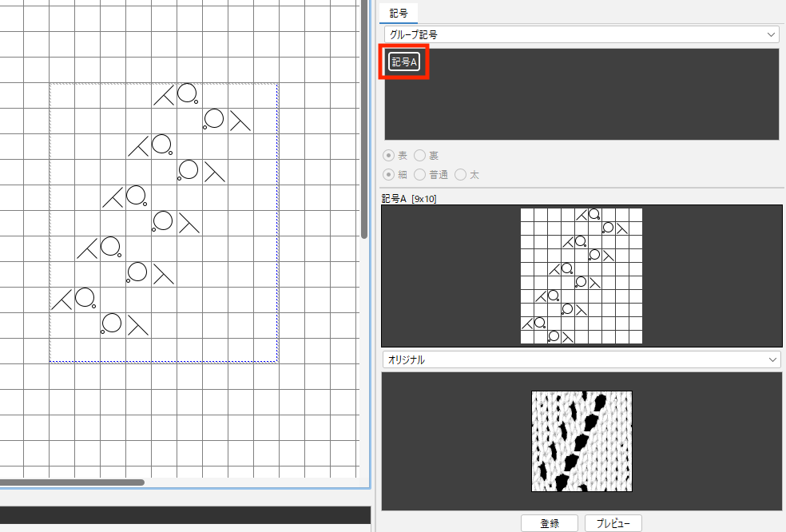
Task: Click the knitted fabric preview image
Action: pyautogui.click(x=582, y=441)
